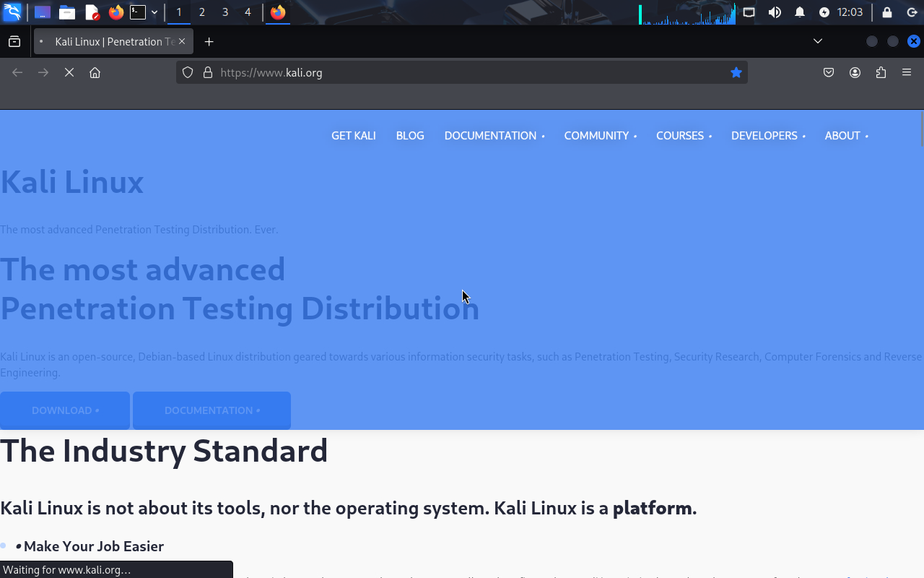The image size is (924, 578).
Task: Open Firefox View button
Action: click(x=14, y=42)
